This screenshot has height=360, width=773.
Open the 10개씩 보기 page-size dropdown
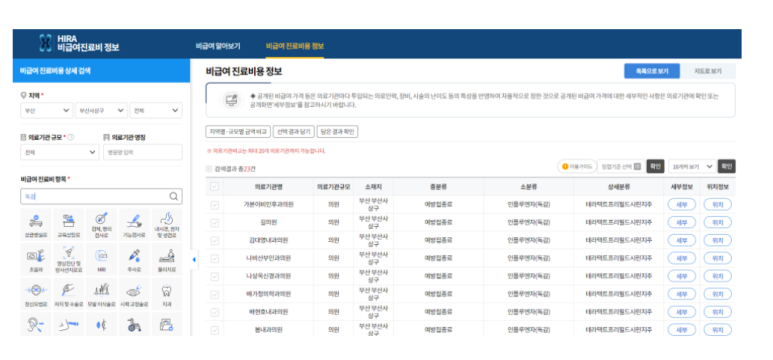[x=692, y=167]
